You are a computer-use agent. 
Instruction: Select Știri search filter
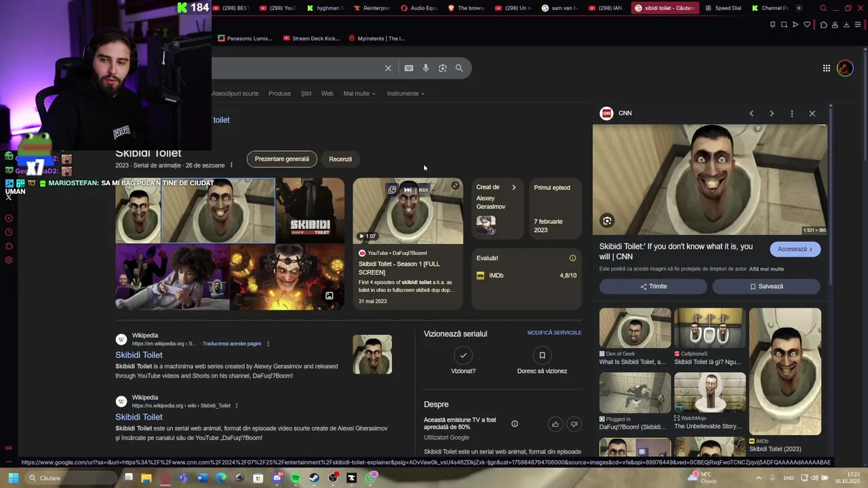[306, 94]
